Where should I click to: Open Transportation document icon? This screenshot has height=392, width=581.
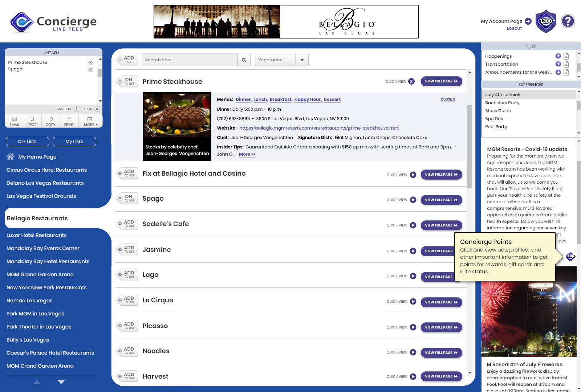(566, 64)
